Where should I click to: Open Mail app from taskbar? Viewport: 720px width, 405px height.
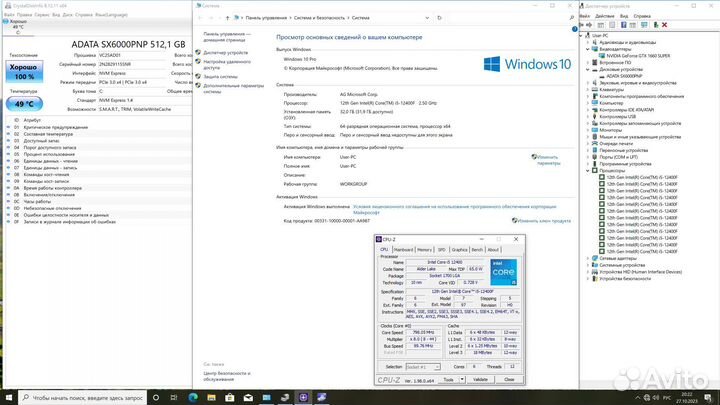tap(248, 397)
